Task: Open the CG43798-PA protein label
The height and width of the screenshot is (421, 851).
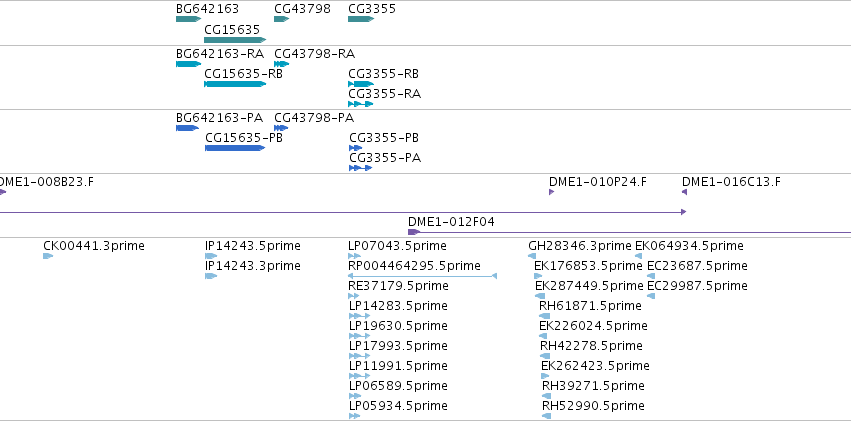Action: (x=314, y=118)
